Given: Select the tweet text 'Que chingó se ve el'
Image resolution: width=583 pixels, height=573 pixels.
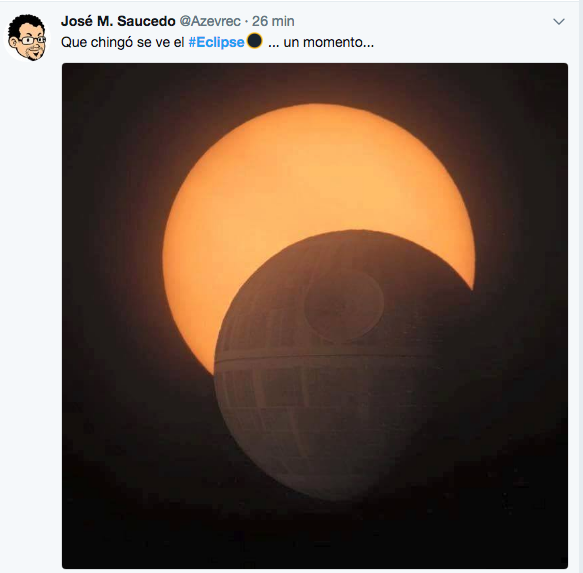Looking at the screenshot, I should pyautogui.click(x=122, y=42).
